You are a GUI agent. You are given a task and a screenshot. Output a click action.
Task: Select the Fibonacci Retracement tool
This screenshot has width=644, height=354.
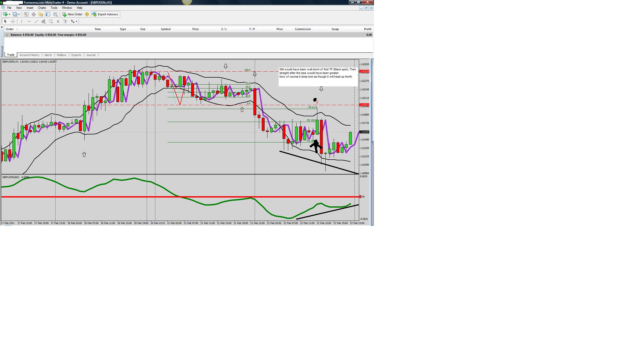coord(51,22)
